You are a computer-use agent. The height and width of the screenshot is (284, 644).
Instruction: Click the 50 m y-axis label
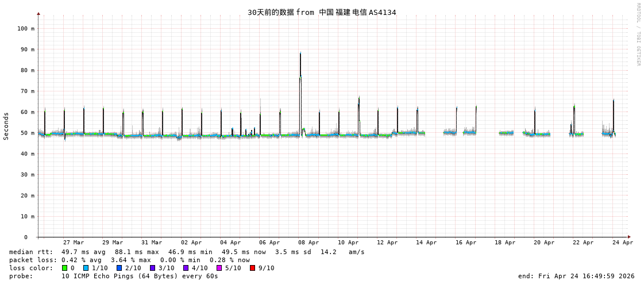point(27,133)
